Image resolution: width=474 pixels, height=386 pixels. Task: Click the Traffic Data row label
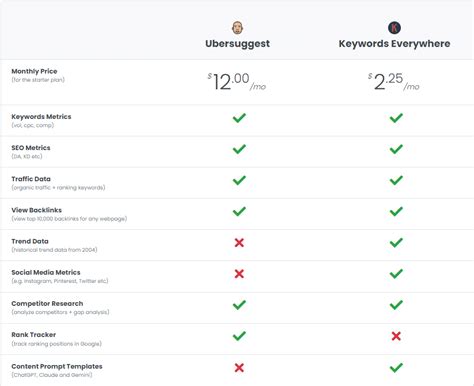pyautogui.click(x=31, y=179)
